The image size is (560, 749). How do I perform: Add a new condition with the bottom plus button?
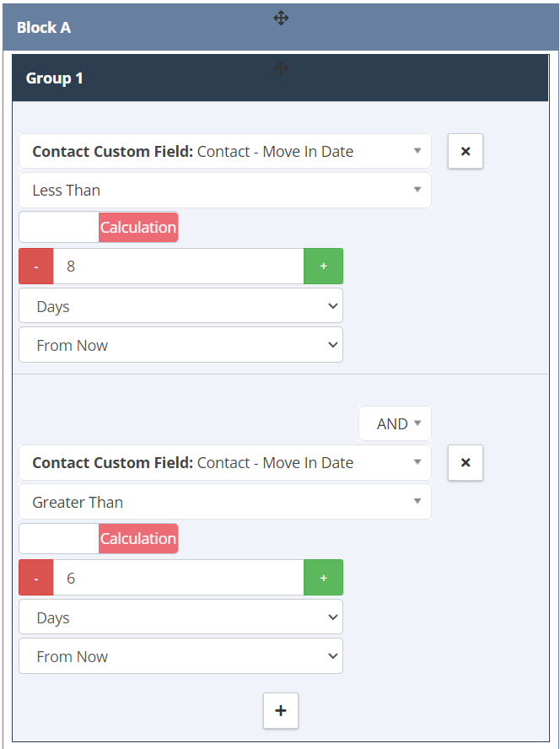(281, 711)
